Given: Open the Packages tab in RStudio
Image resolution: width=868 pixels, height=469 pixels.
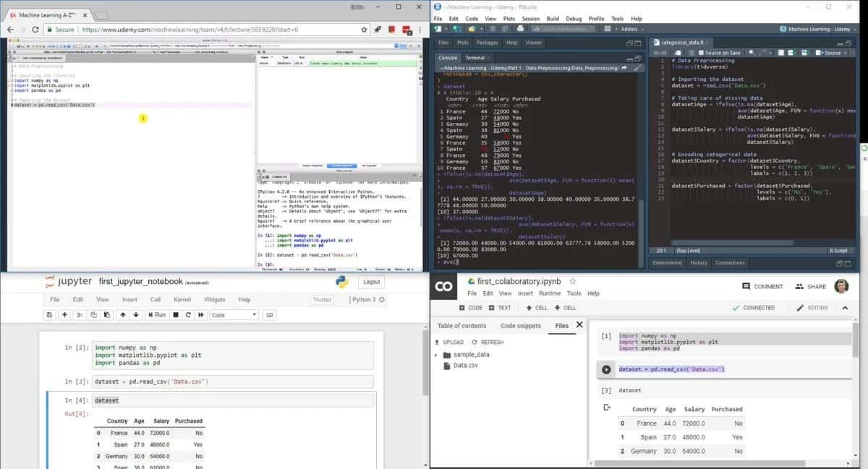Looking at the screenshot, I should 487,43.
